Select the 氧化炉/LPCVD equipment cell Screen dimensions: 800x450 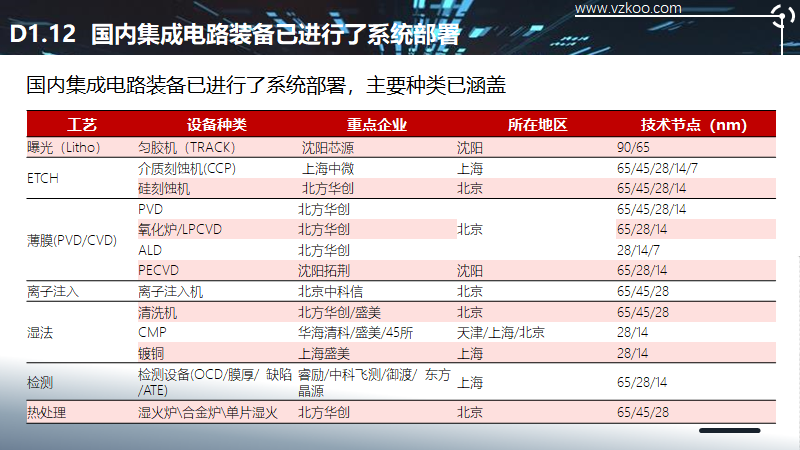(x=180, y=230)
